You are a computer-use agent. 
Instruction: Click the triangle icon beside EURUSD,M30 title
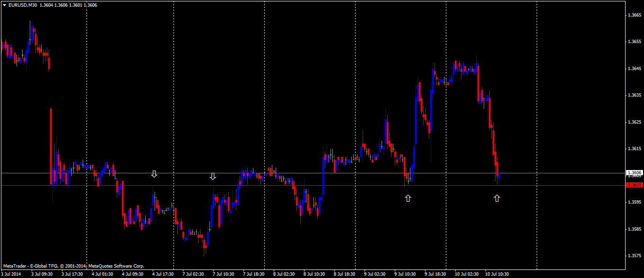click(4, 5)
